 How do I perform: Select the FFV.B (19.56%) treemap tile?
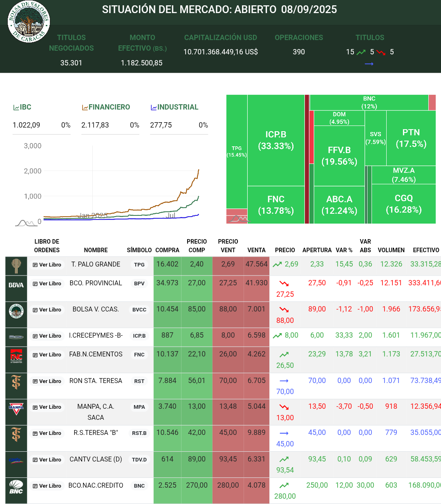coord(339,156)
